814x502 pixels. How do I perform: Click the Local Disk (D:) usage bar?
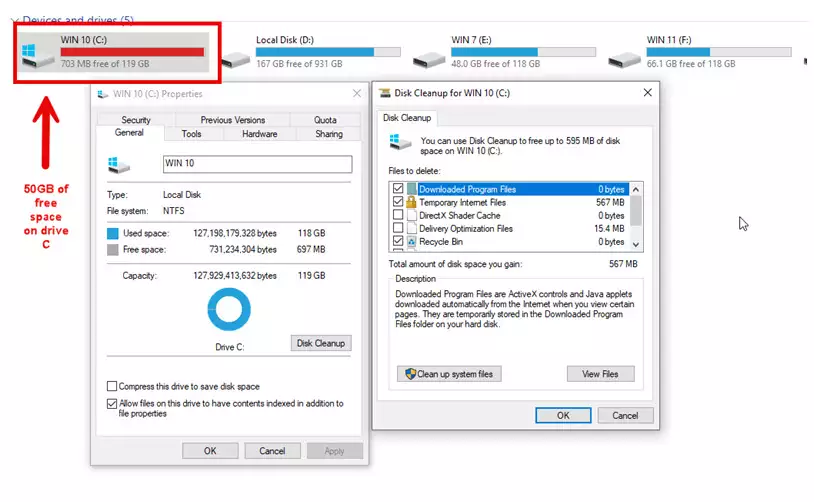[328, 52]
